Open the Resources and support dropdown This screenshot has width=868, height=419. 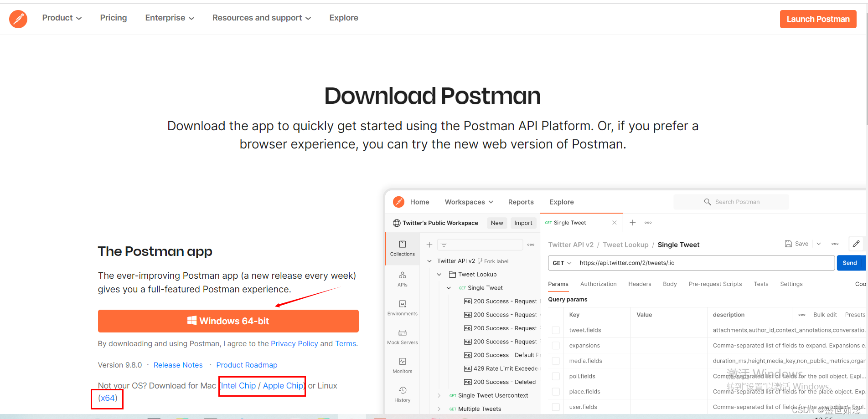pyautogui.click(x=262, y=18)
